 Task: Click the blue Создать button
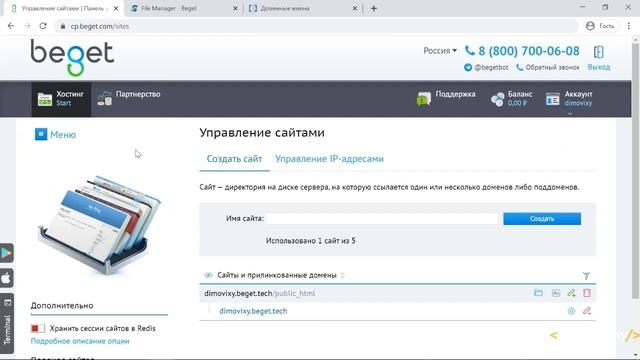pyautogui.click(x=542, y=219)
